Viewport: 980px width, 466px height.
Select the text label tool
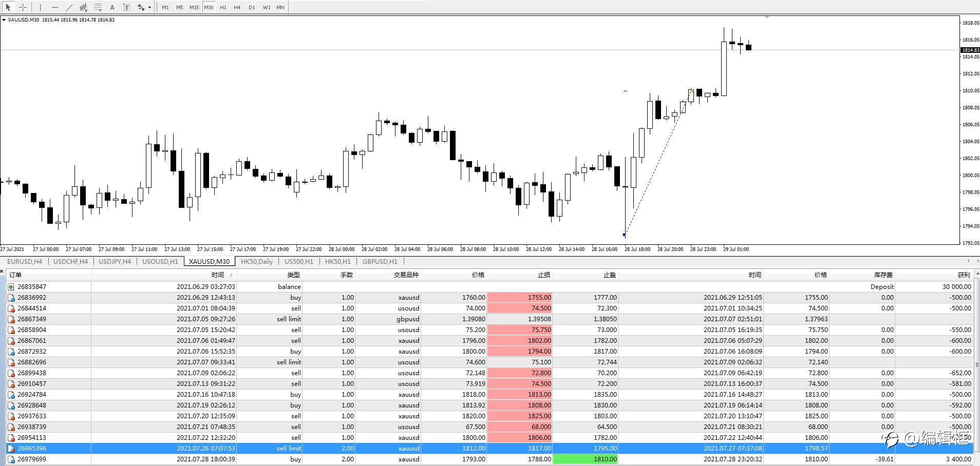click(126, 7)
